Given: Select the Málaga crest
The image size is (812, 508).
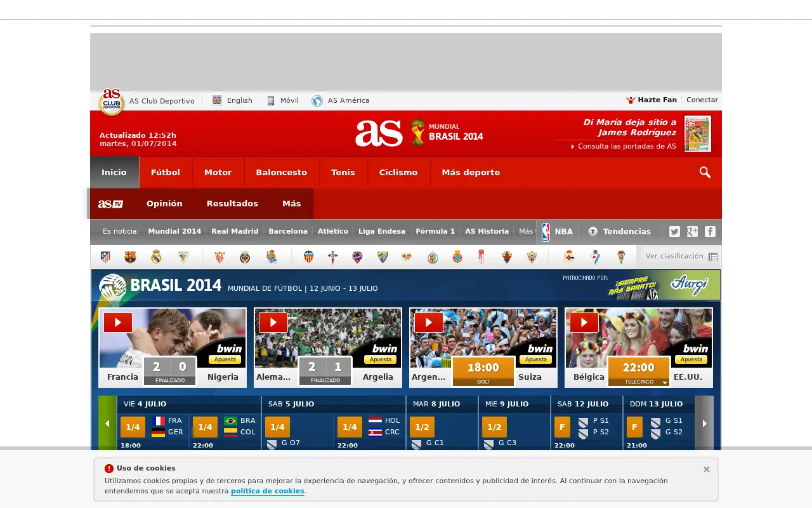Looking at the screenshot, I should pyautogui.click(x=383, y=257).
